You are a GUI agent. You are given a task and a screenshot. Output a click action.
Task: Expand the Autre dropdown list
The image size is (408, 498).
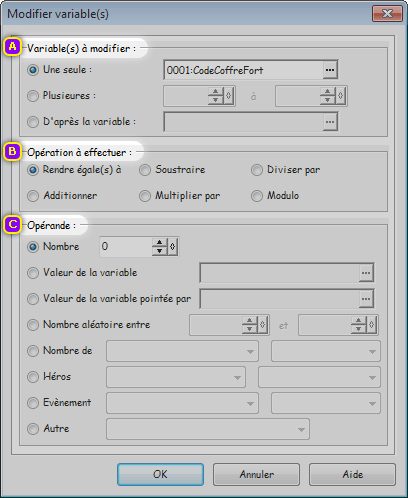click(x=208, y=429)
